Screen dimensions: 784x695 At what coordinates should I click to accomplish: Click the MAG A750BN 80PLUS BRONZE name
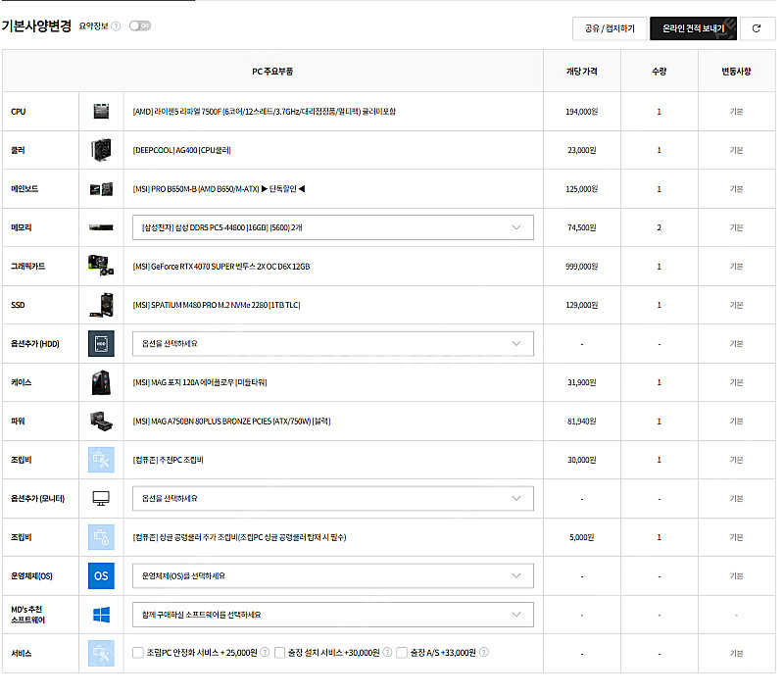(231, 421)
